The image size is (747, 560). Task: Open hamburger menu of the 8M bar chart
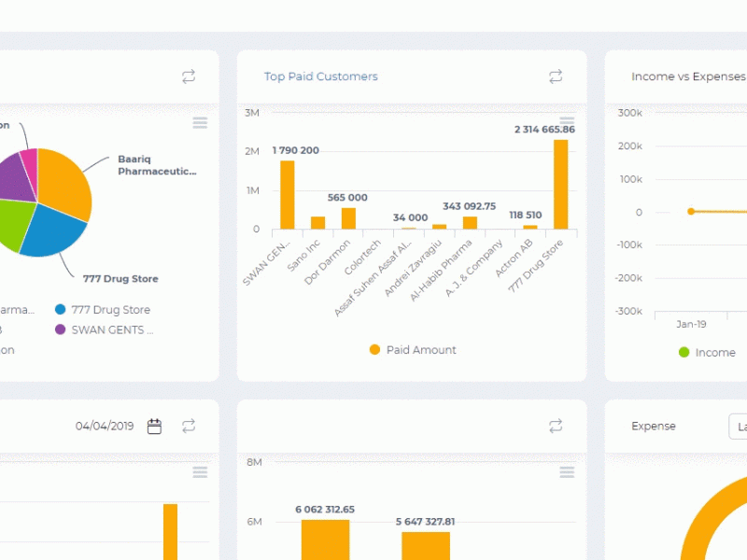(x=567, y=472)
